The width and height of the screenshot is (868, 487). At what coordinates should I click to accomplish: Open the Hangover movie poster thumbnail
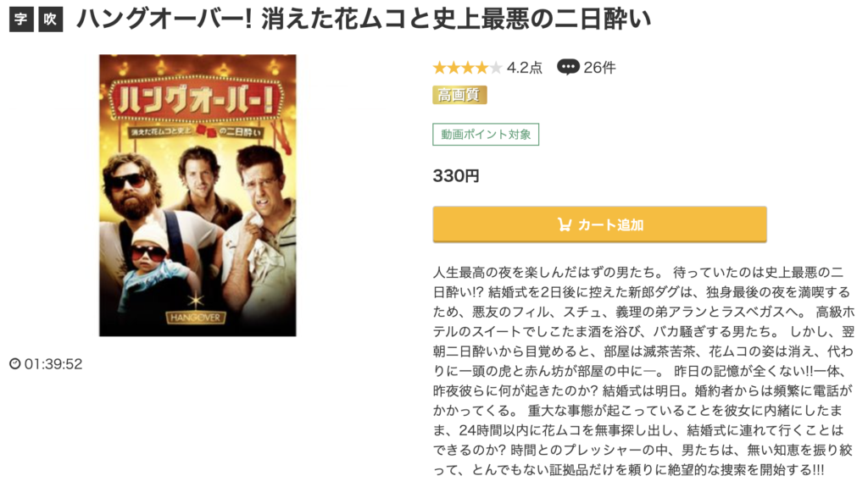(x=198, y=196)
